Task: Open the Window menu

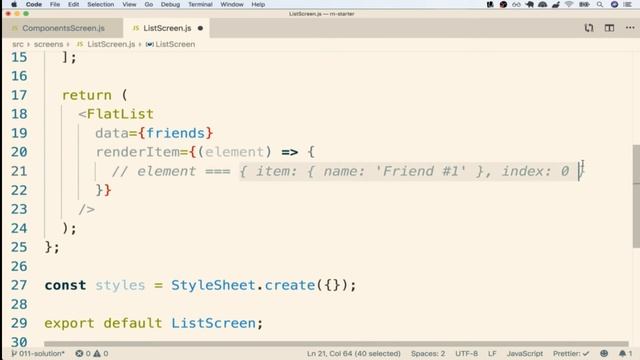Action: pos(232,4)
